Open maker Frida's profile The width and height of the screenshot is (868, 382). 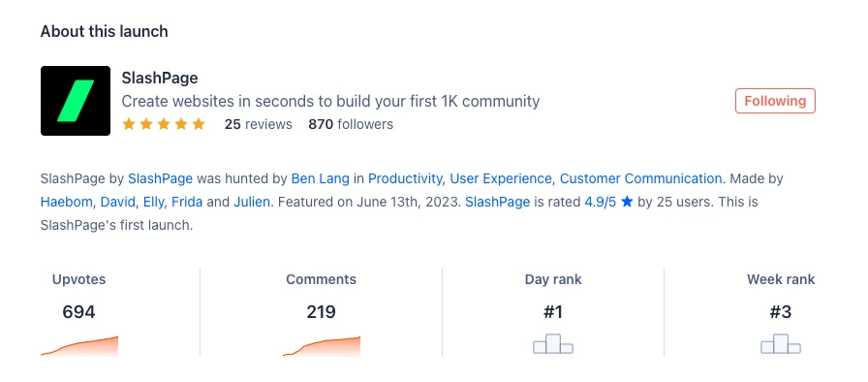[187, 202]
